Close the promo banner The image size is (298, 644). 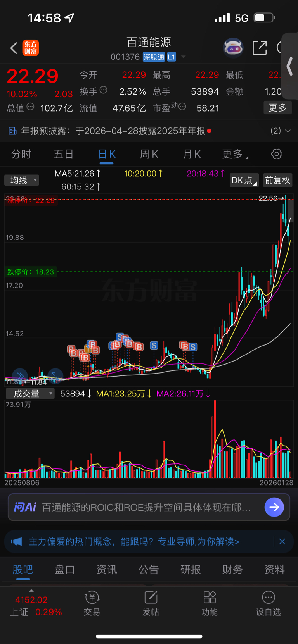tap(282, 541)
